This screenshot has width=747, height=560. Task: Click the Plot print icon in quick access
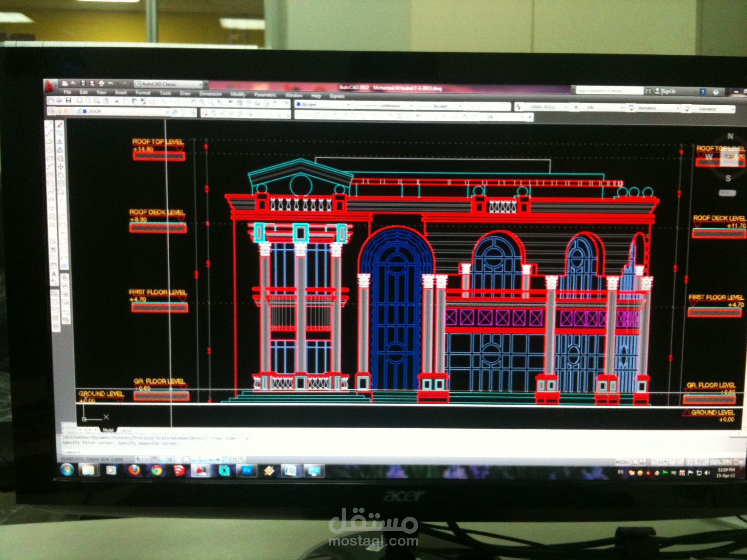(101, 84)
